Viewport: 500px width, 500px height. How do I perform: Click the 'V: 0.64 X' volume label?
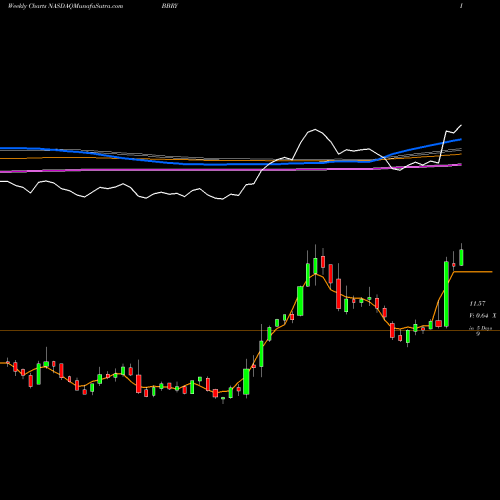[483, 316]
